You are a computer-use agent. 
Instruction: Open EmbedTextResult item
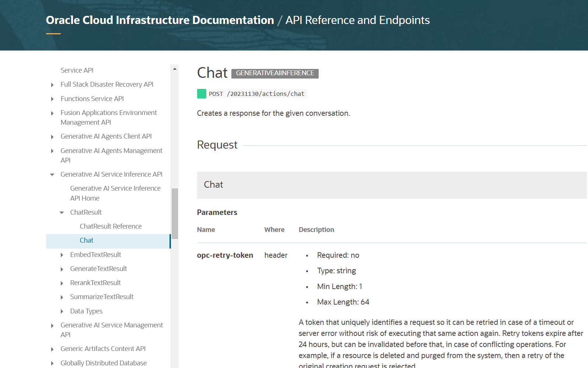pyautogui.click(x=95, y=254)
